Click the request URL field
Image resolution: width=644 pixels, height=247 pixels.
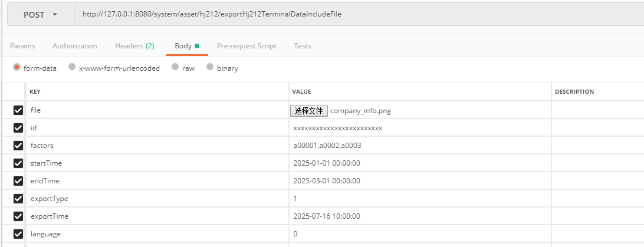point(354,15)
